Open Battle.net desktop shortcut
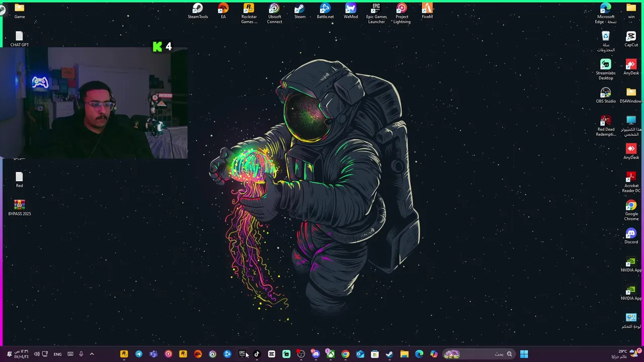 pyautogui.click(x=325, y=11)
